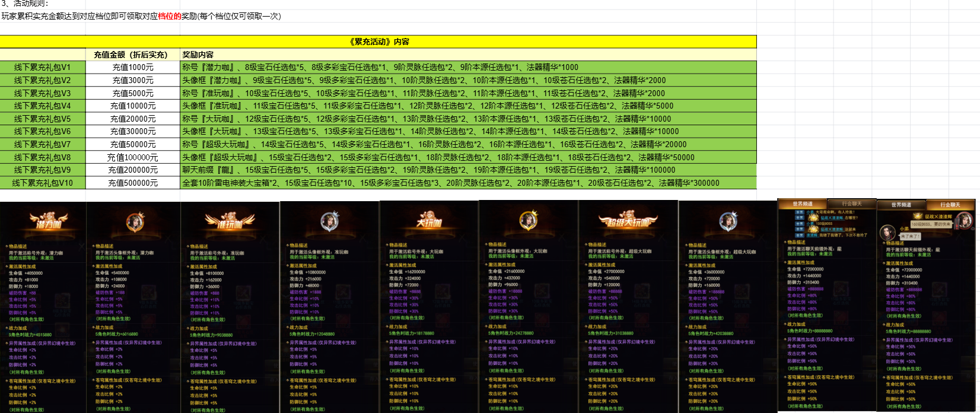
Task: Select the blue 超级大玩咖 avatar frame icon
Action: [x=728, y=221]
